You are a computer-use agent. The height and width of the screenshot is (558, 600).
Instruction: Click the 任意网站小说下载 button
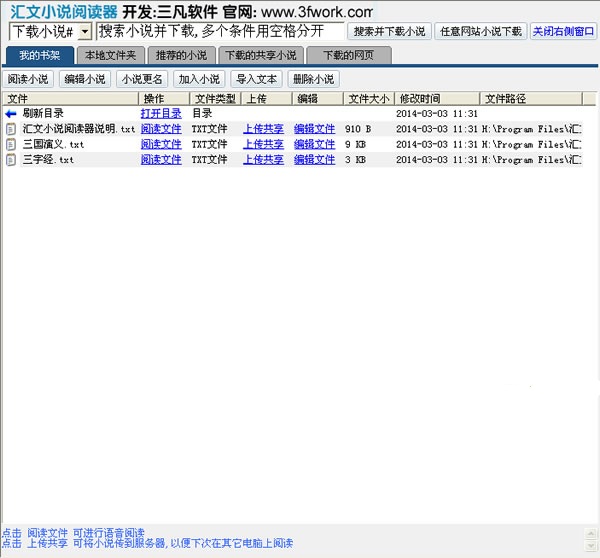pos(481,31)
